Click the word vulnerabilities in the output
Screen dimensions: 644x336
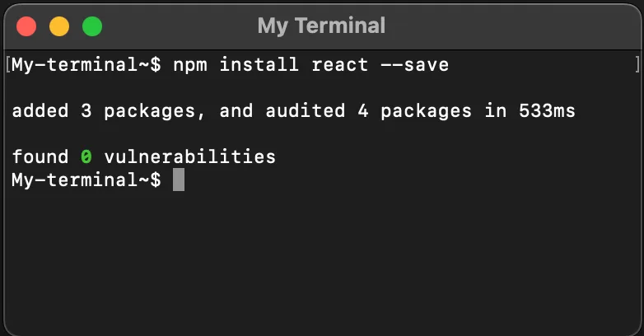(x=189, y=156)
